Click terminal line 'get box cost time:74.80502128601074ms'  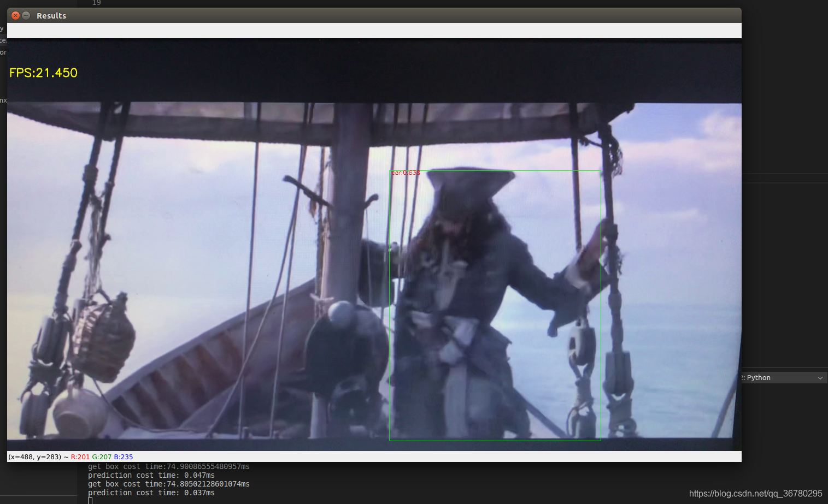tap(169, 484)
